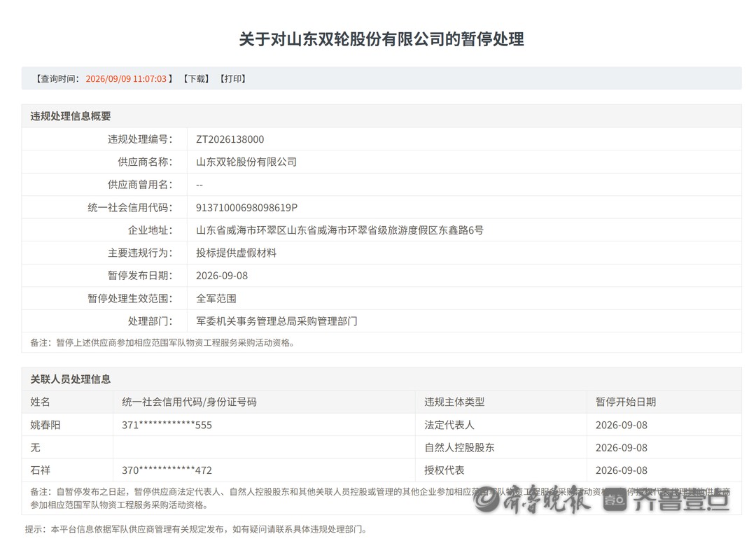Click the 齐鲁晚报 watermark logo

[x=532, y=500]
